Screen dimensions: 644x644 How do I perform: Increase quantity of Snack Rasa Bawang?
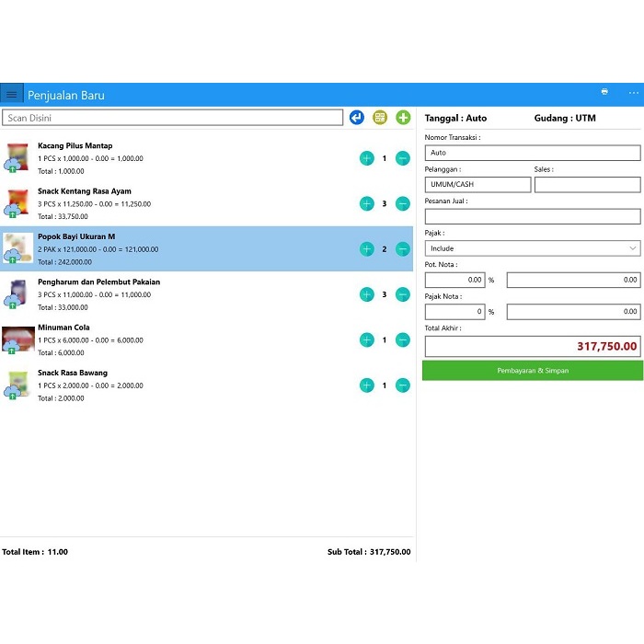(367, 385)
